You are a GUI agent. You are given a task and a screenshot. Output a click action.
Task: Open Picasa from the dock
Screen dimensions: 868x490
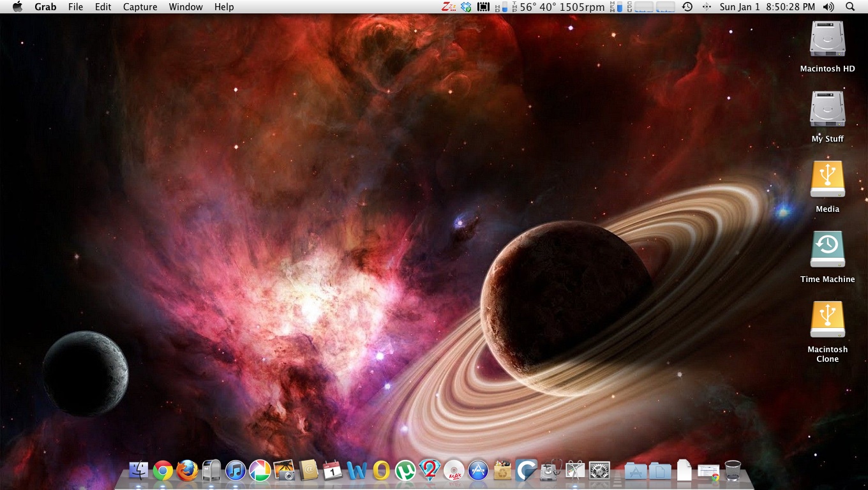point(260,471)
